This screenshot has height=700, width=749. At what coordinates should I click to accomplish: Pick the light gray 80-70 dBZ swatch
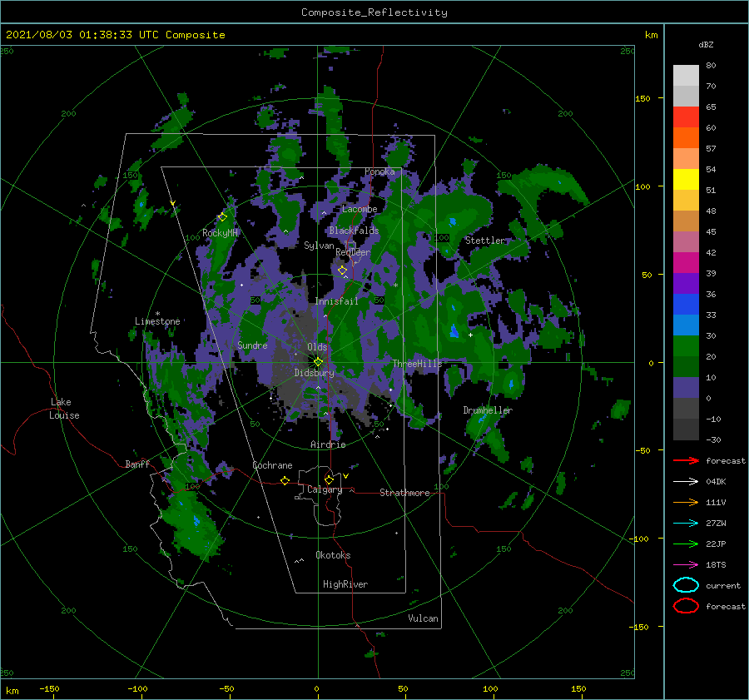coord(686,76)
